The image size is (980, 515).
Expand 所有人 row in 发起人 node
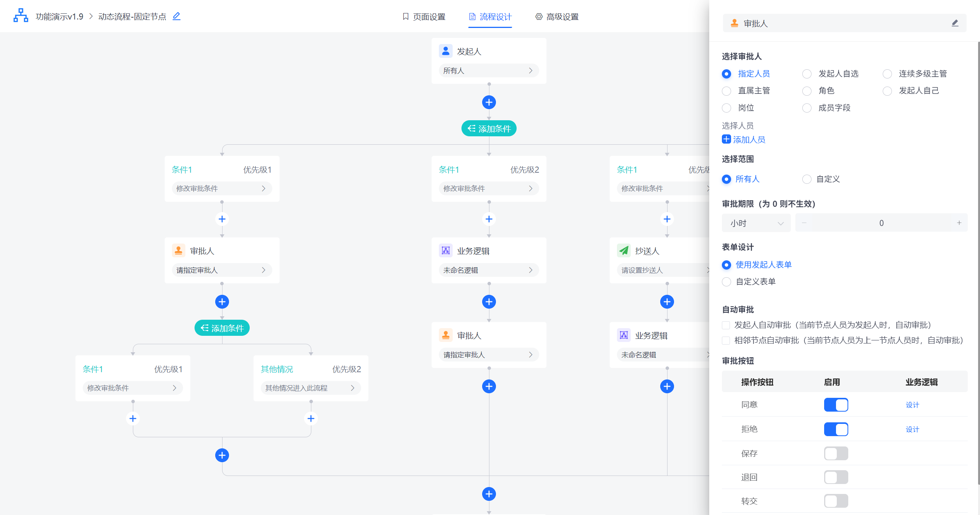[x=489, y=70]
